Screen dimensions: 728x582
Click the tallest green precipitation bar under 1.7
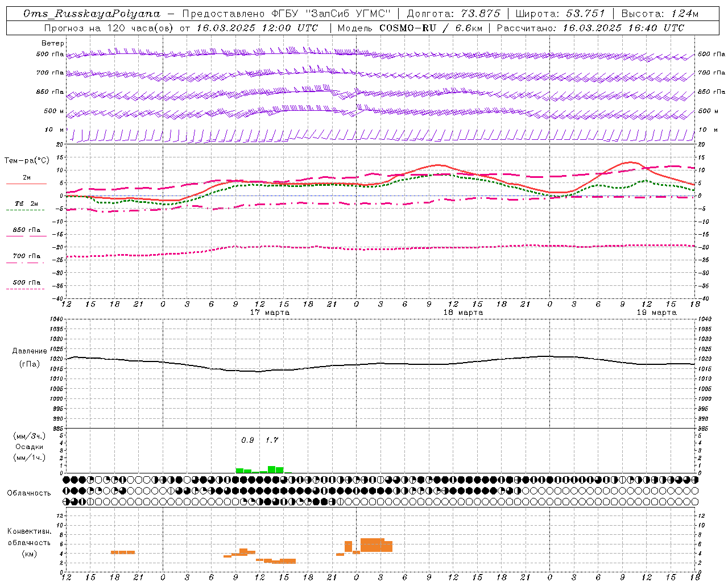pos(272,469)
